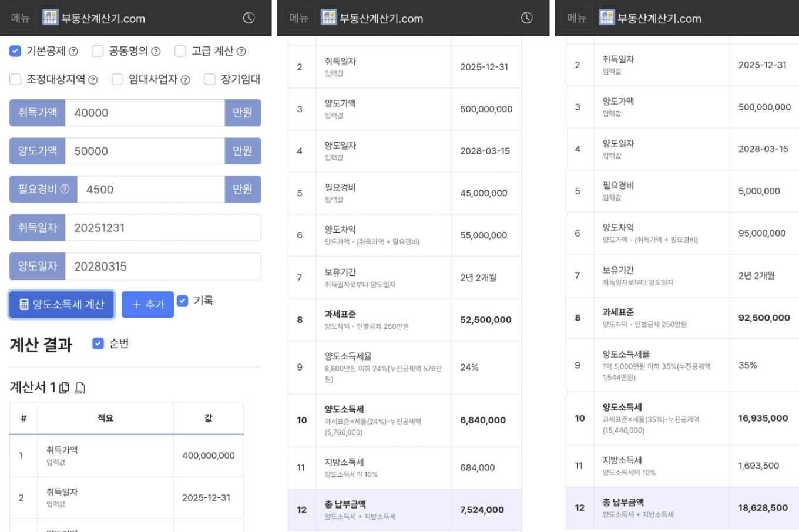Click the help icon beside 기본공제

pyautogui.click(x=73, y=52)
